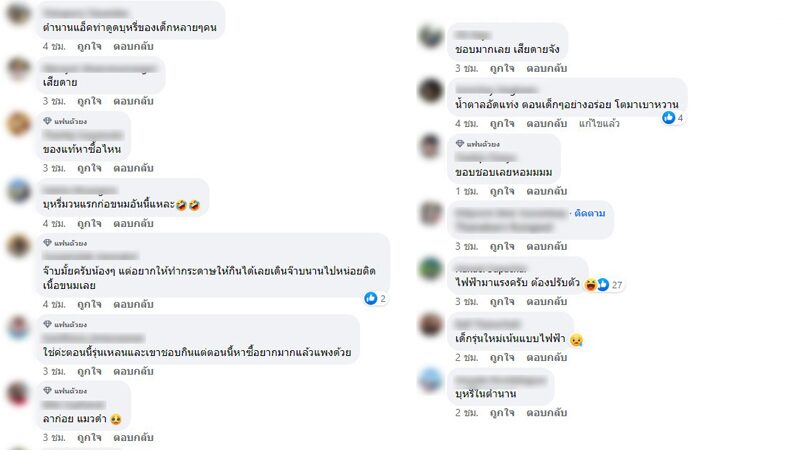Click top fan badge diamond icon in left column
This screenshot has width=800, height=450.
pyautogui.click(x=47, y=121)
